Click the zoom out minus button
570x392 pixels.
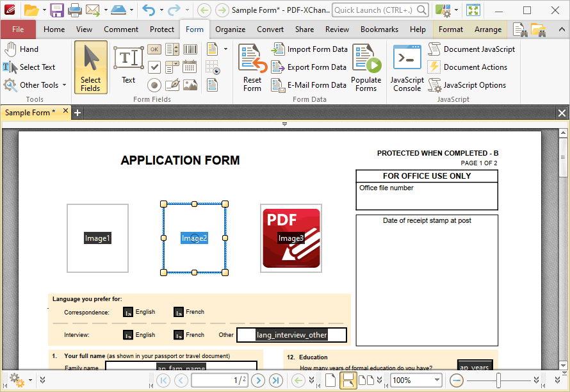coord(456,380)
